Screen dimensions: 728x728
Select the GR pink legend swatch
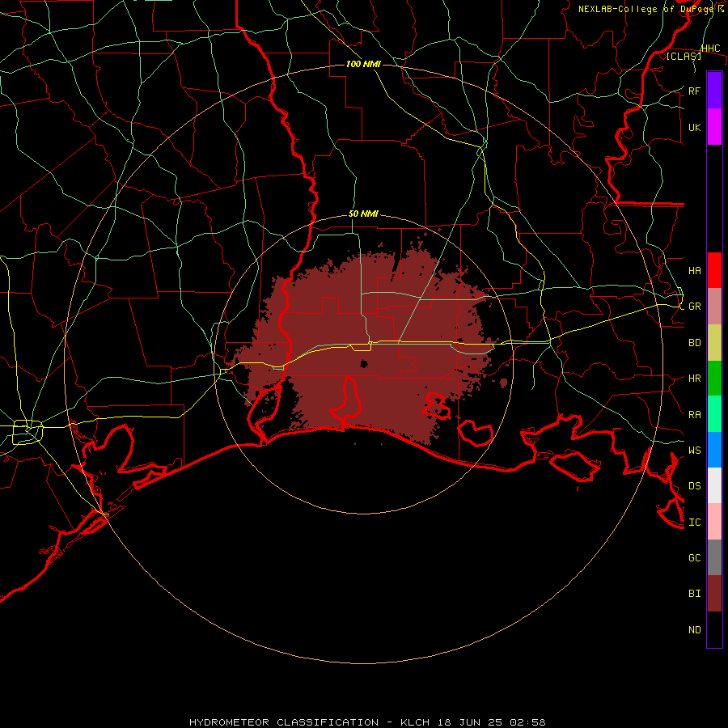click(714, 306)
